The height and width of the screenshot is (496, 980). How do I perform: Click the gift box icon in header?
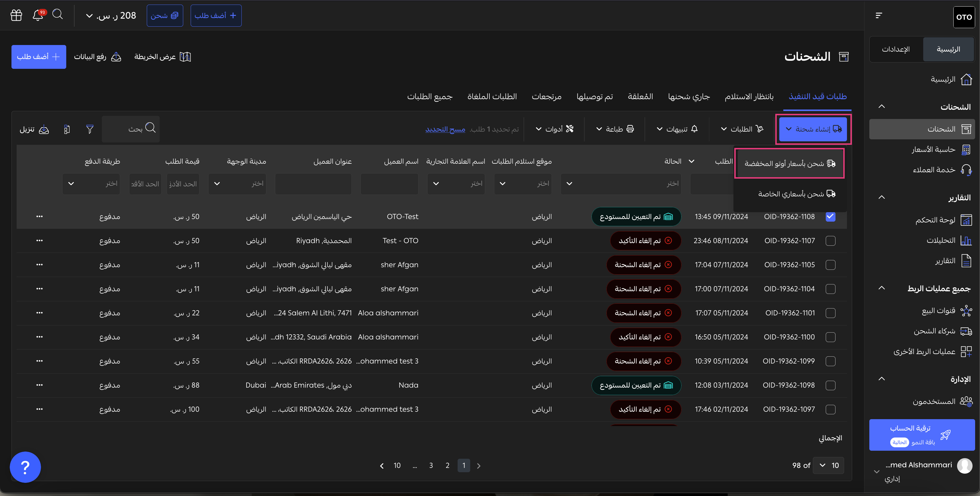pyautogui.click(x=16, y=15)
